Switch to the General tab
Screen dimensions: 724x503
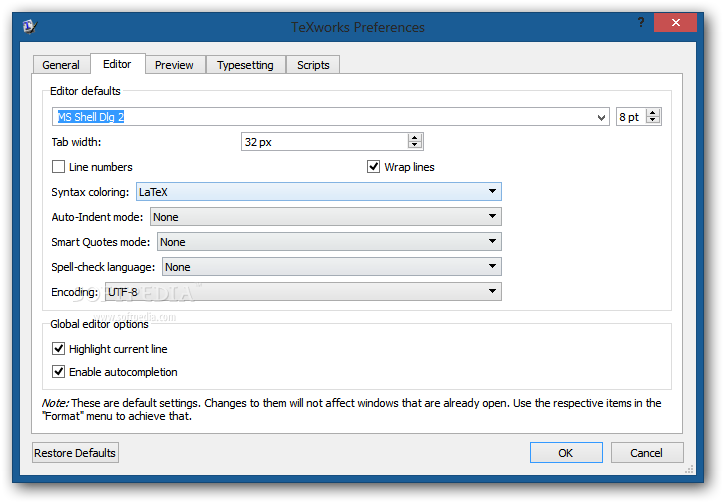[61, 65]
